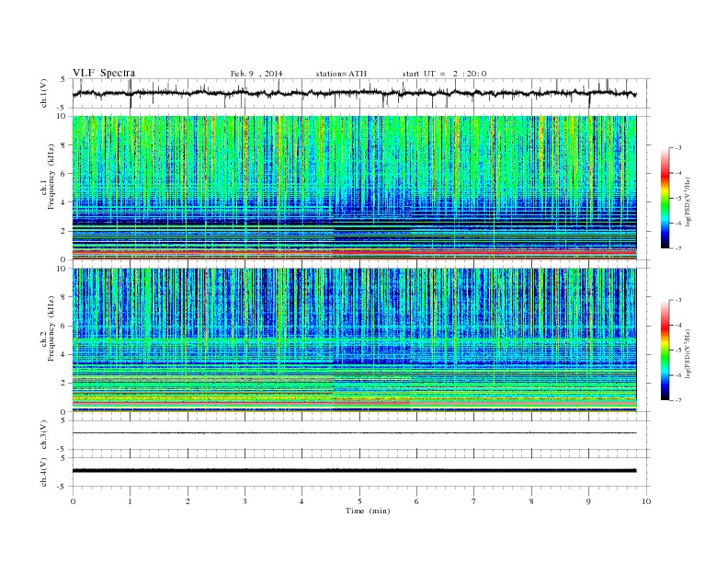The image size is (728, 563).
Task: Select the date text "Feb. 9 , 2014"
Action: click(x=256, y=74)
